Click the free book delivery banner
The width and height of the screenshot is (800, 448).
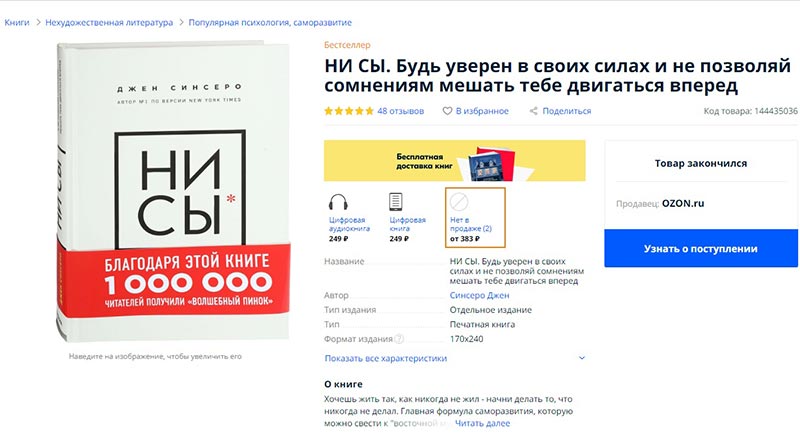(x=455, y=160)
